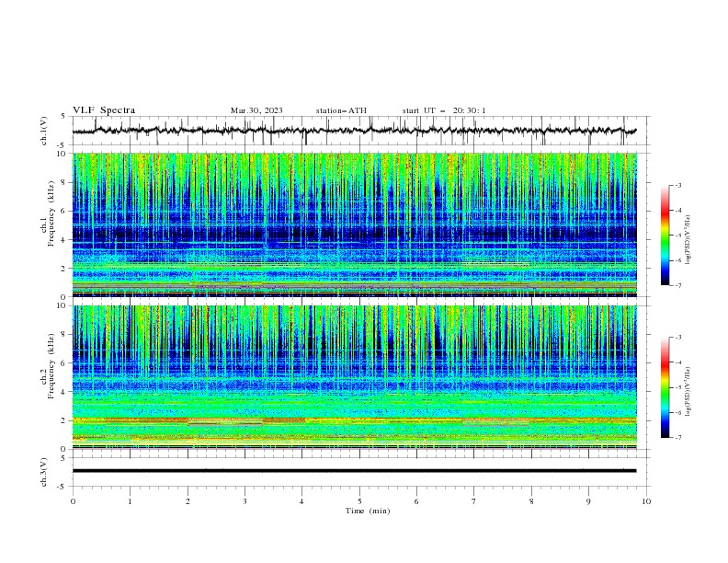The width and height of the screenshot is (728, 563).
Task: Select the date text "Mar.30, 2023"
Action: tap(256, 110)
